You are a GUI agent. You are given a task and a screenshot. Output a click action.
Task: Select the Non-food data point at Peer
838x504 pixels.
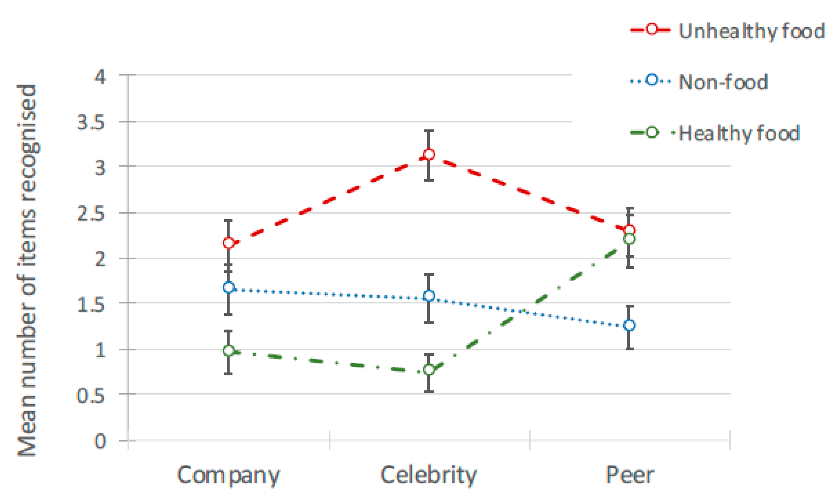click(629, 326)
